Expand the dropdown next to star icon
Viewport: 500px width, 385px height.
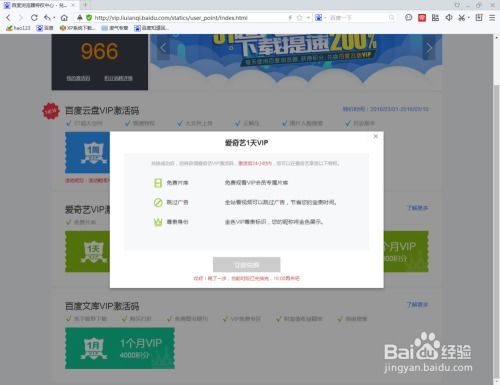click(x=308, y=18)
